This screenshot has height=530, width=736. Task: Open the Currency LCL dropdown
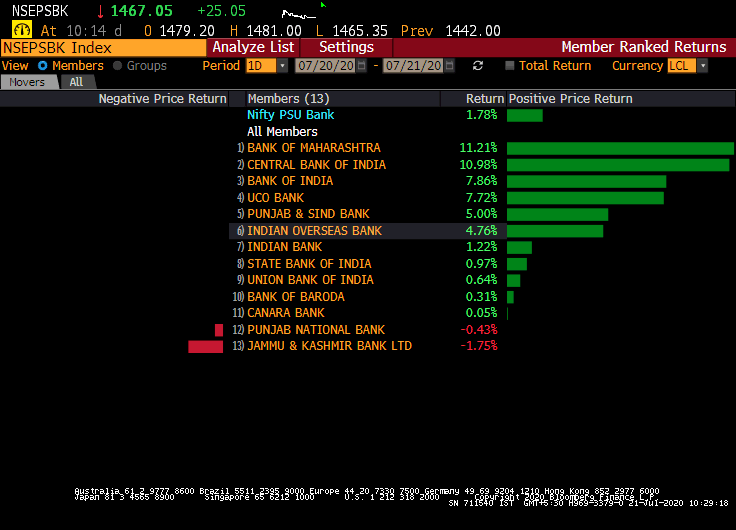702,66
